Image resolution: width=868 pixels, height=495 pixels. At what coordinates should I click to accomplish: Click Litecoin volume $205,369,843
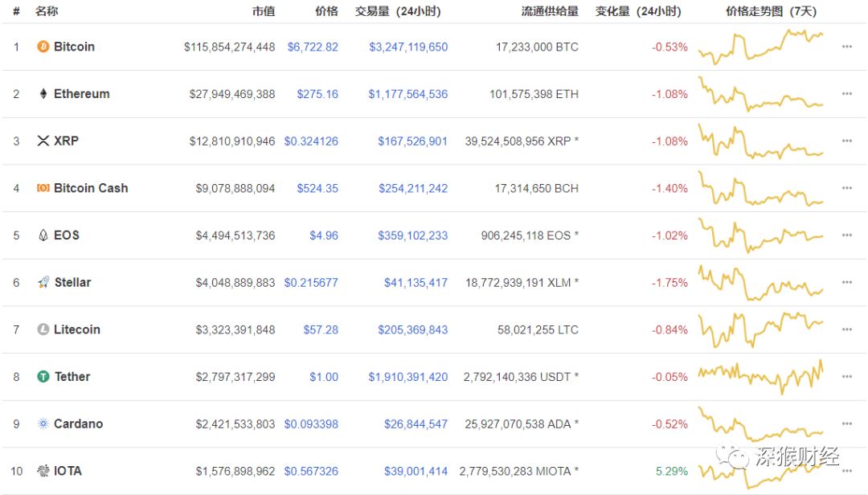tap(413, 329)
